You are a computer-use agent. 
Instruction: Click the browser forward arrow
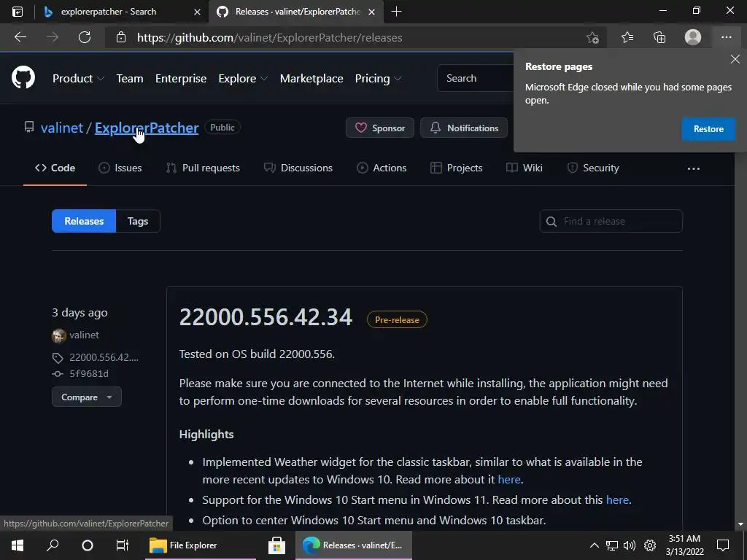point(53,37)
